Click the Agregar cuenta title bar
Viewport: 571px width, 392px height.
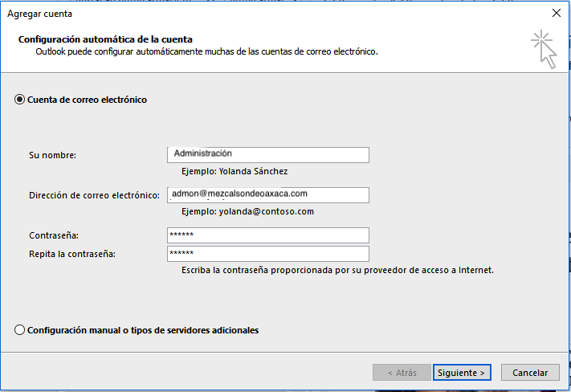pyautogui.click(x=241, y=13)
